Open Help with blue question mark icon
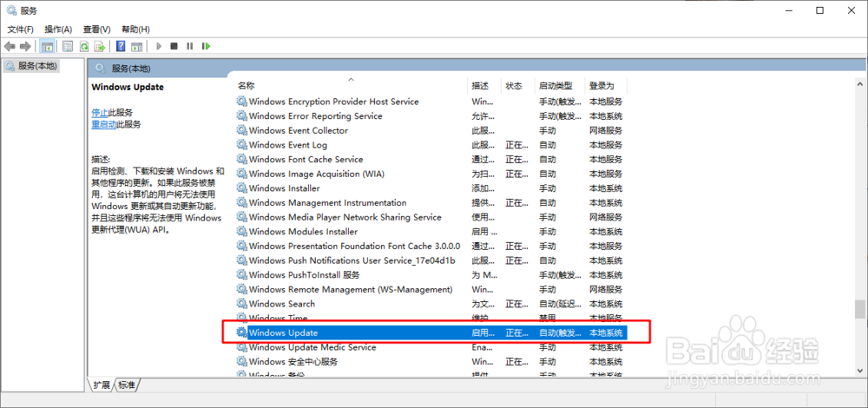Image resolution: width=868 pixels, height=408 pixels. pos(121,46)
